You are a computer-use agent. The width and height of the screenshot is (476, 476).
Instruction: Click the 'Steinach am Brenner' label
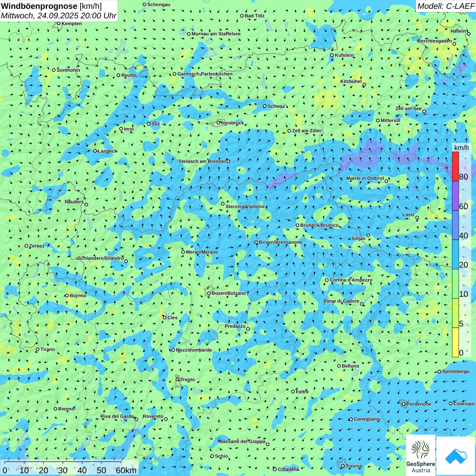pos(202,161)
